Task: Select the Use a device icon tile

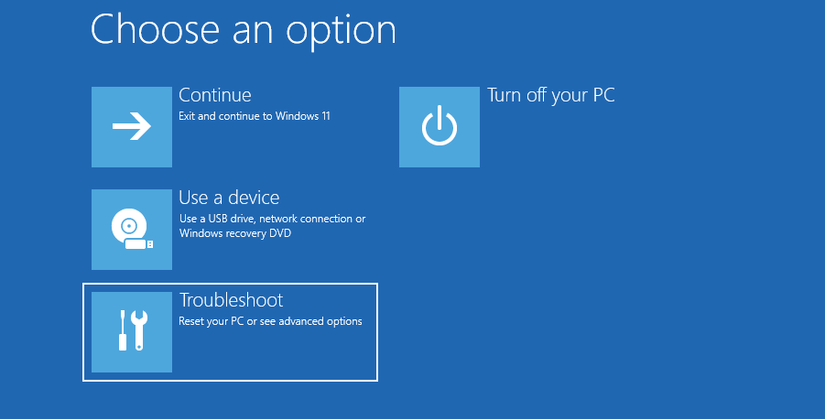Action: [x=131, y=229]
